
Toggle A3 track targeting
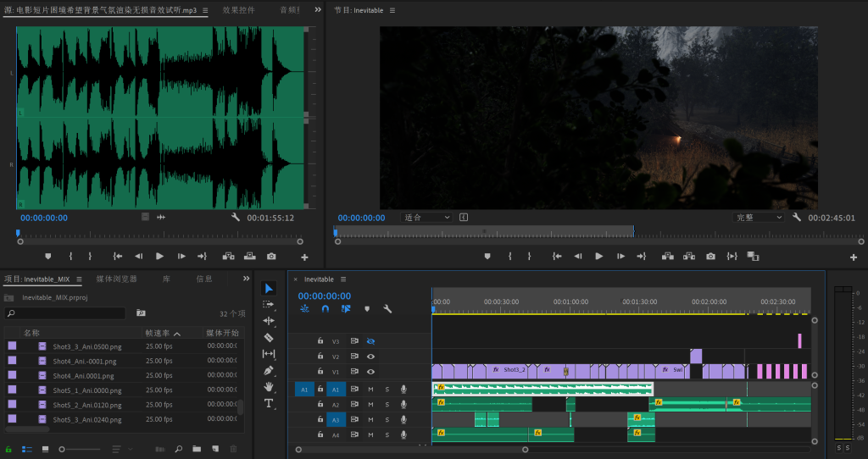point(336,420)
